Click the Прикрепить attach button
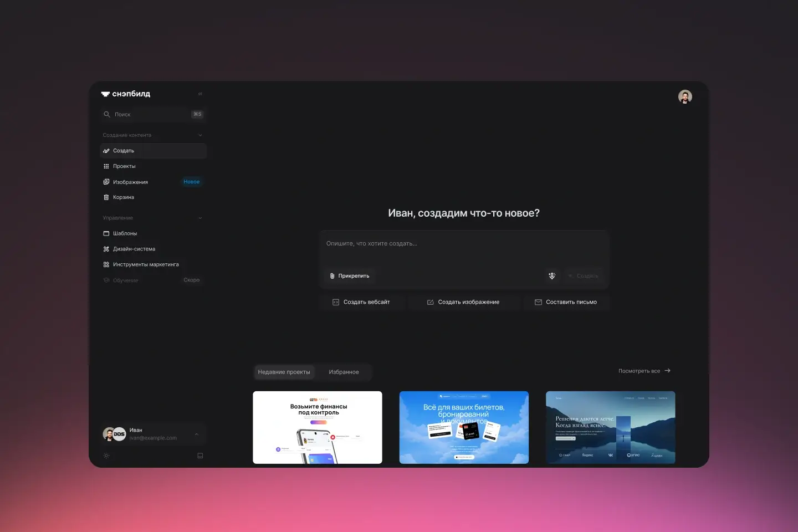798x532 pixels. pos(350,276)
